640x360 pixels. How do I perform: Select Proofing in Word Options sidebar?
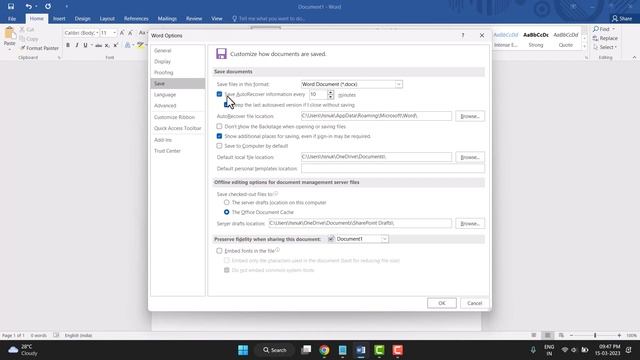pos(178,73)
